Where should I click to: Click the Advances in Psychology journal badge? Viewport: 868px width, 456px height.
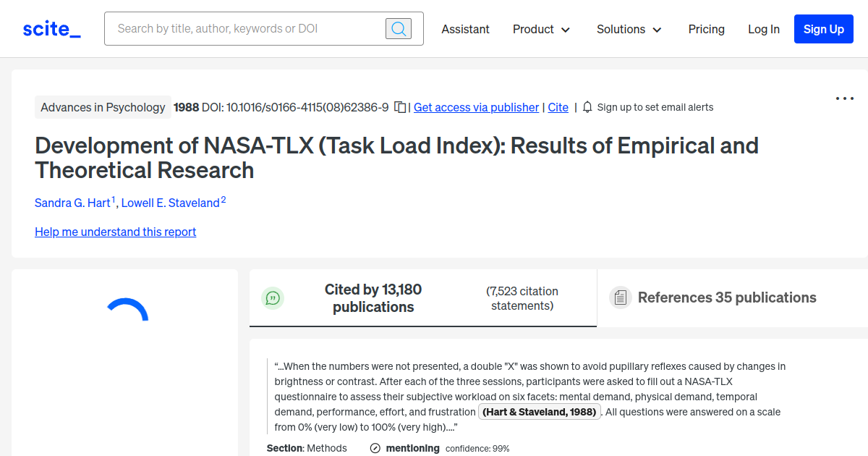pos(103,106)
